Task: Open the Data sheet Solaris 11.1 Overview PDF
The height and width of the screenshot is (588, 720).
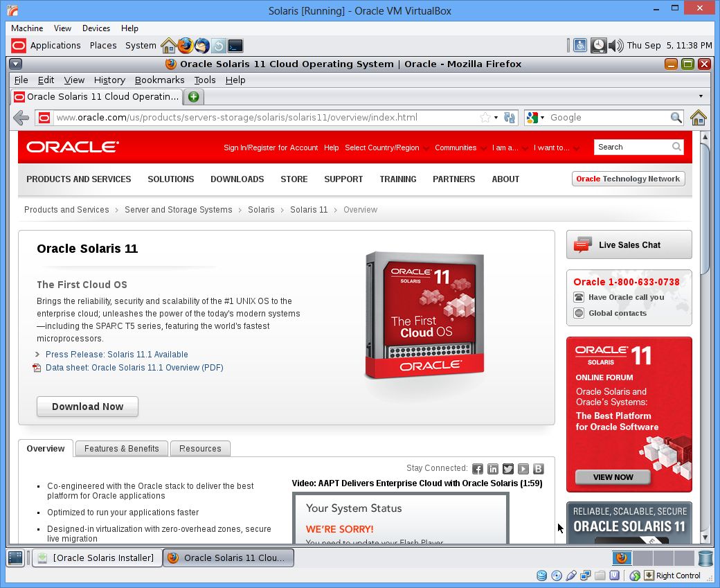Action: [x=134, y=368]
